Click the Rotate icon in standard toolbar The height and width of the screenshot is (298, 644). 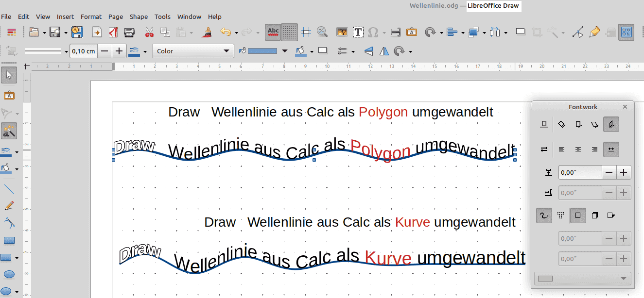[430, 33]
